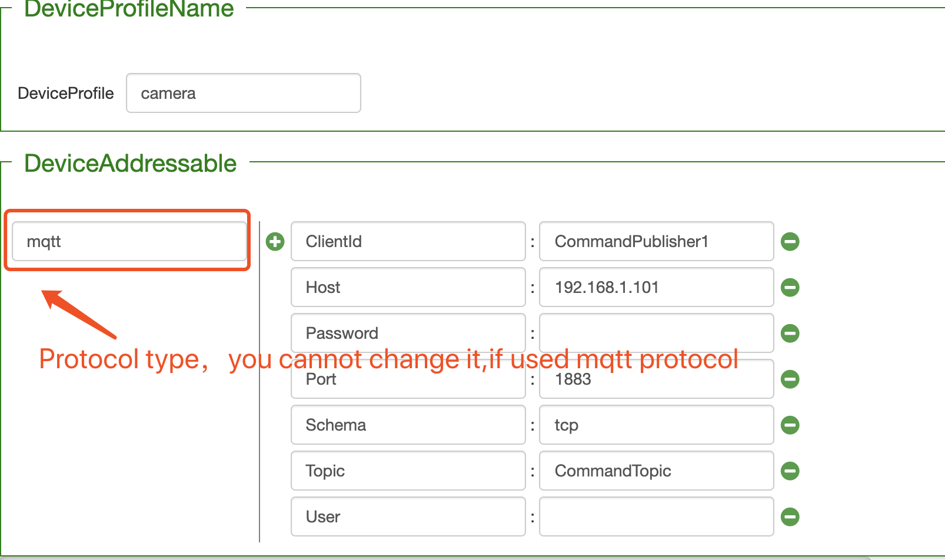
Task: Click the empty User value field
Action: [656, 516]
